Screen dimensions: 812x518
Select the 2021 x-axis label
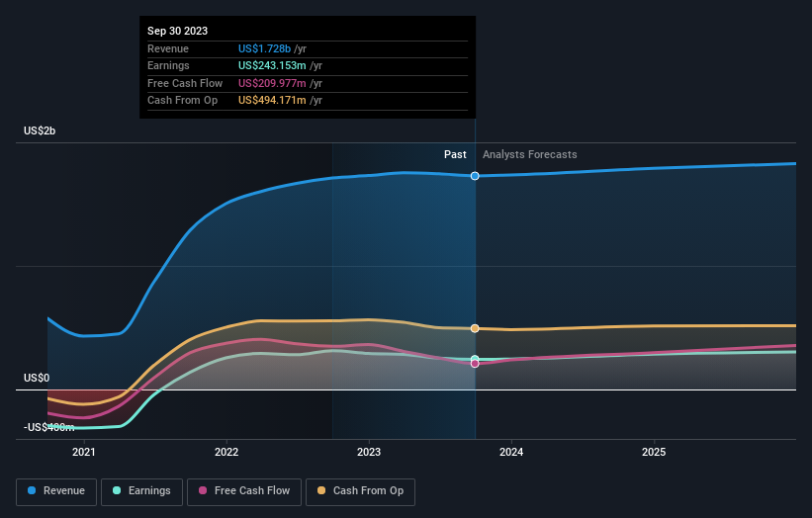click(x=84, y=452)
